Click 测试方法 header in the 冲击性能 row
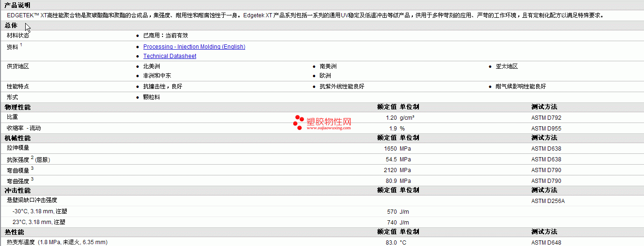This screenshot has width=644, height=246. click(544, 190)
